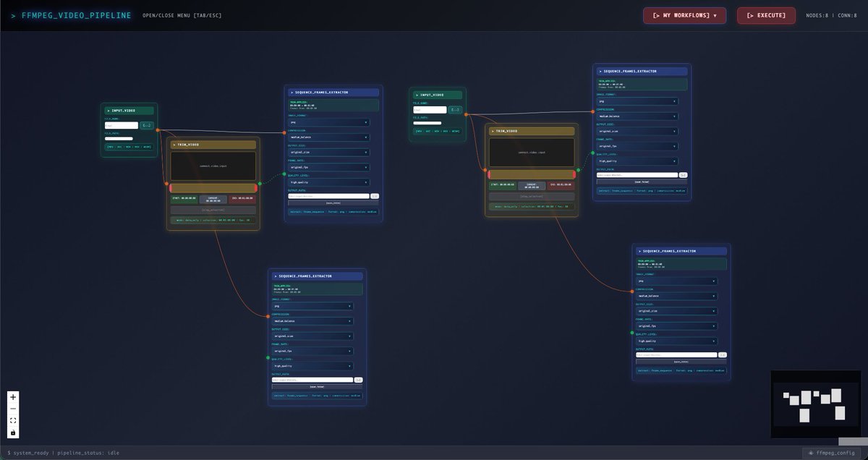Zoom out of the canvas with minus button
Screen dimensions: 868x460
(13, 409)
